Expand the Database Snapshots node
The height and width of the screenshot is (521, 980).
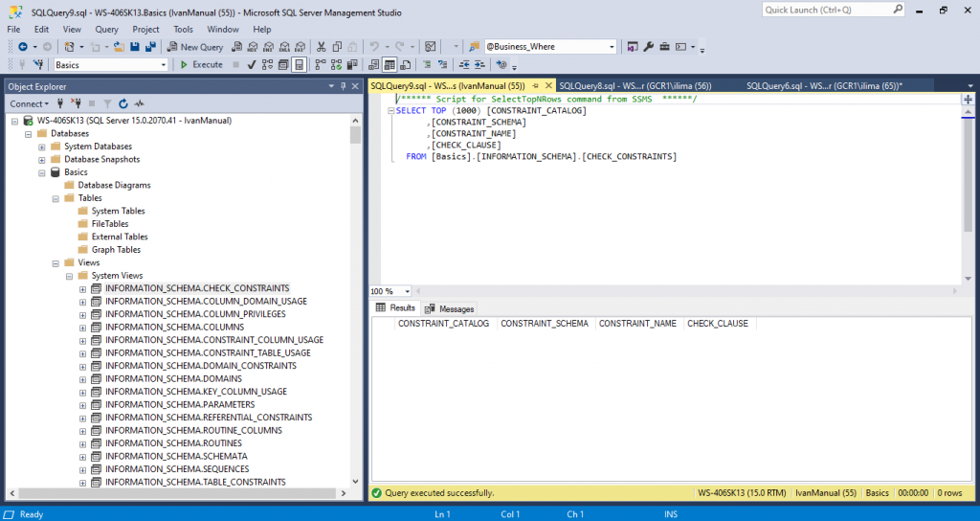point(42,160)
